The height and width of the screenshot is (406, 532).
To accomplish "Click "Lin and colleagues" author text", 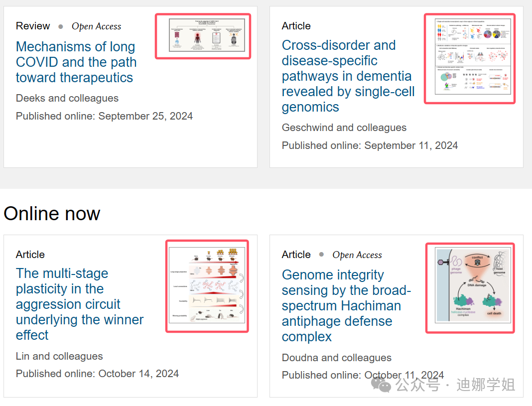I will pos(59,356).
